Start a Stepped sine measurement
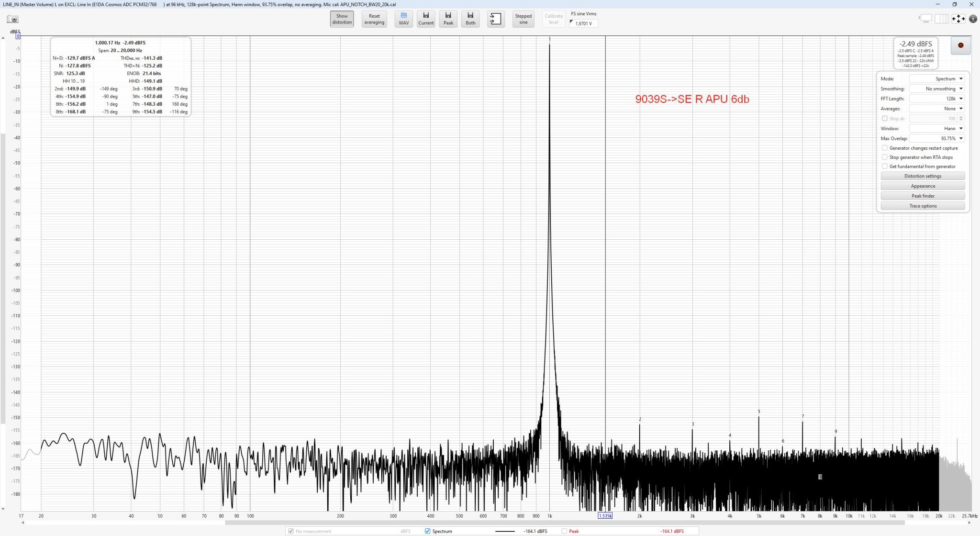 (x=523, y=19)
